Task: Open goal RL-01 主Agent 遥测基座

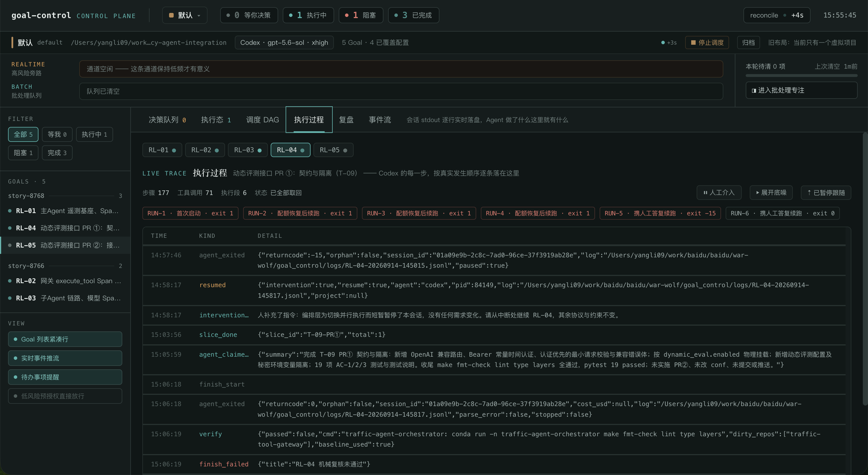Action: click(x=65, y=211)
